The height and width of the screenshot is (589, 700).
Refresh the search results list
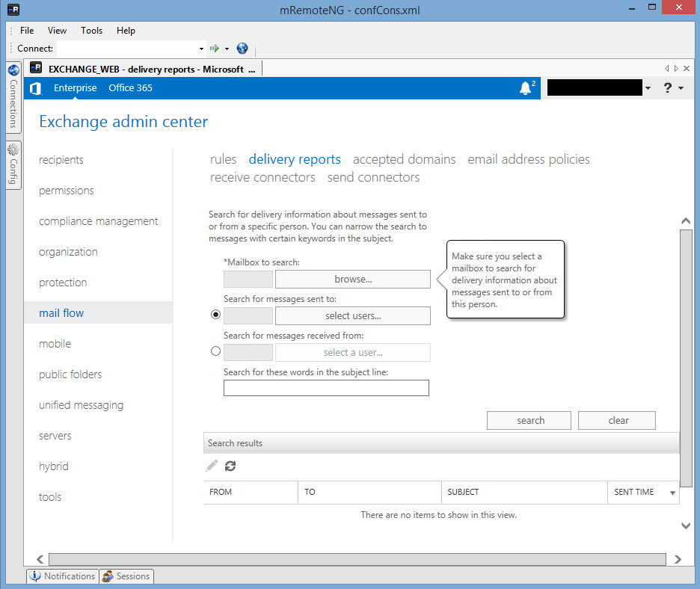tap(230, 466)
